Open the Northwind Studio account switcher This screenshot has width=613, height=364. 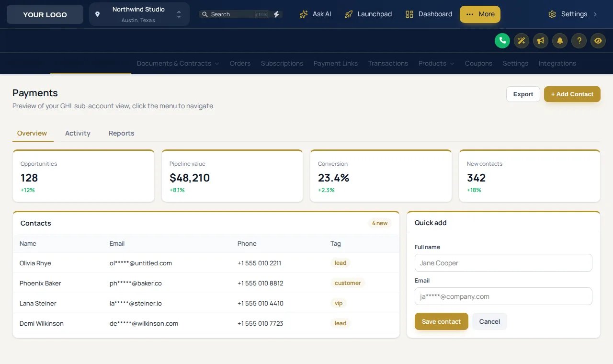139,14
